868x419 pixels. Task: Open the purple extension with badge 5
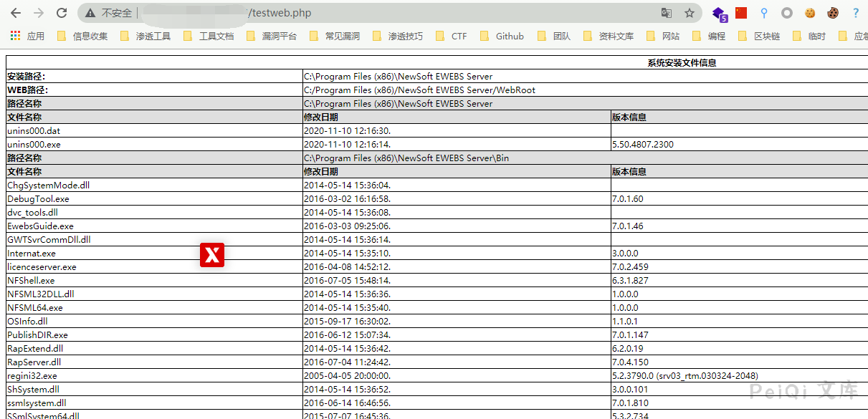coord(719,13)
